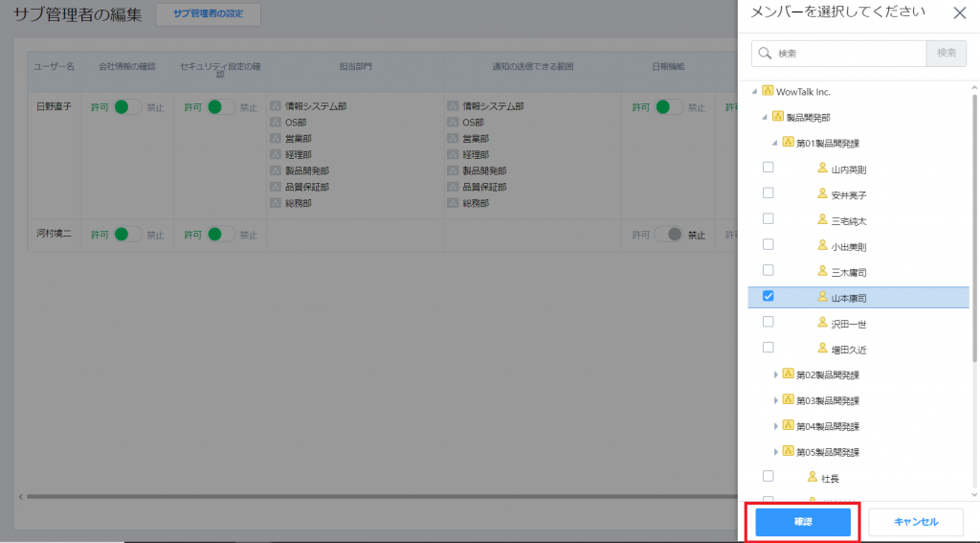Screen dimensions: 980x543
Task: Toggle 会社情報の確認 switch for 日野直子
Action: 127,107
